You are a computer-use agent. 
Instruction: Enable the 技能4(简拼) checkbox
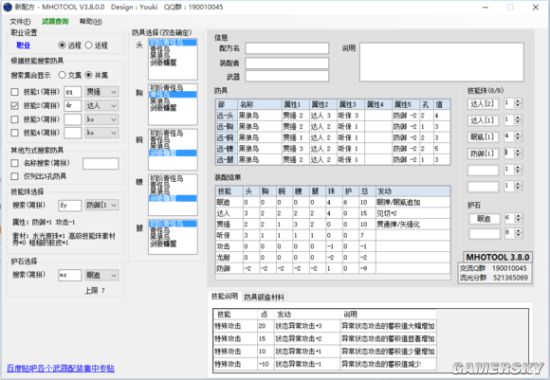pos(15,133)
